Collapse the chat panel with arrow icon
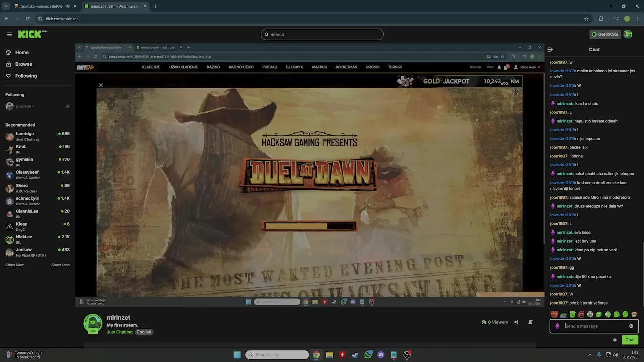The width and height of the screenshot is (644, 362). point(550,50)
